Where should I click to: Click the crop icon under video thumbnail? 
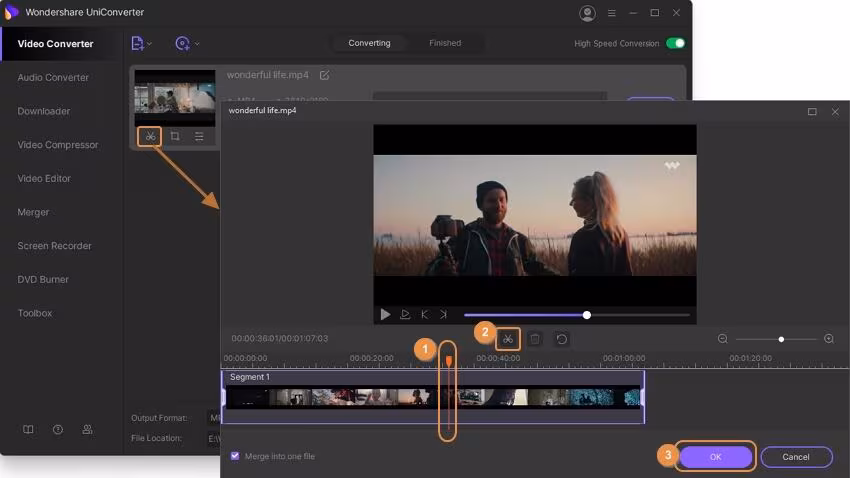coord(174,136)
